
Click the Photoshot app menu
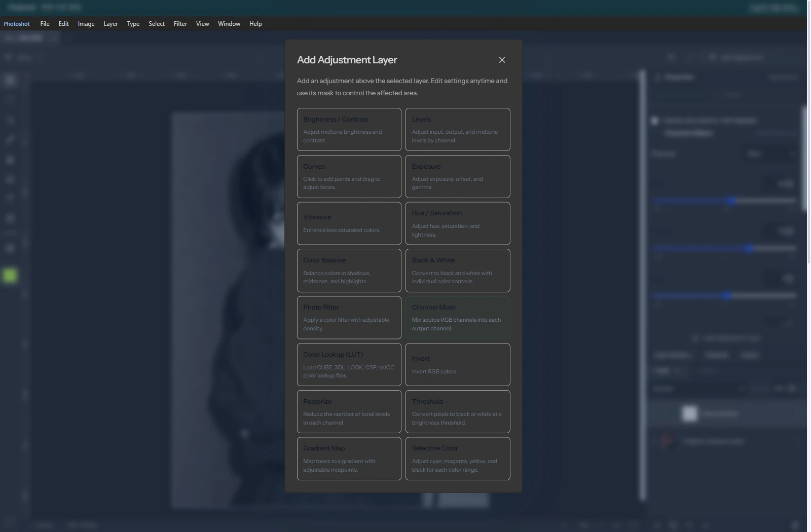pyautogui.click(x=17, y=24)
